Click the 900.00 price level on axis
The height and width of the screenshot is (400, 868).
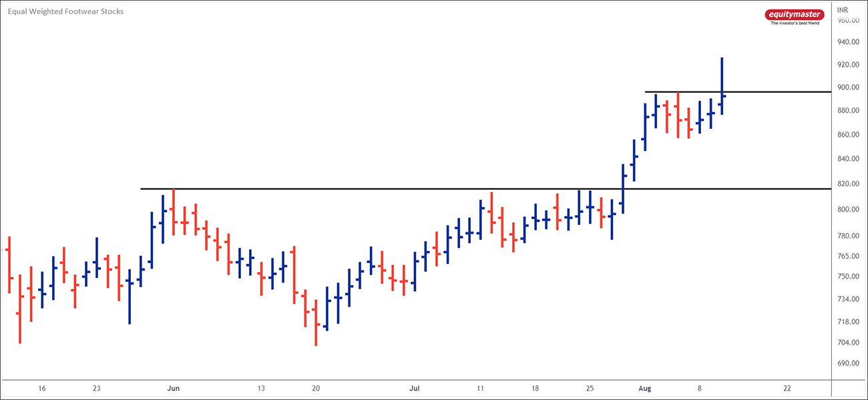tap(847, 87)
